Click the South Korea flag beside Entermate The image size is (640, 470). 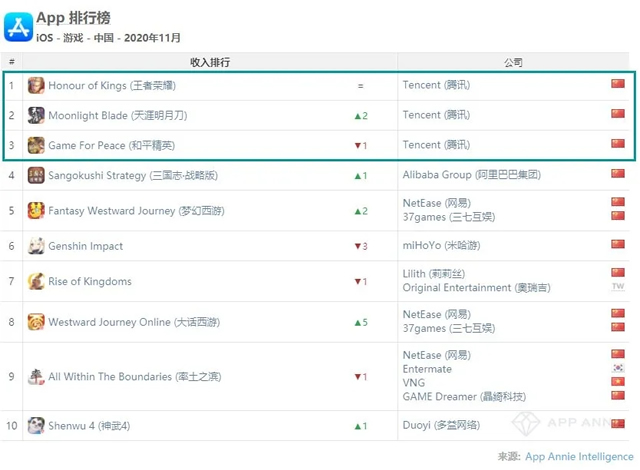click(618, 368)
